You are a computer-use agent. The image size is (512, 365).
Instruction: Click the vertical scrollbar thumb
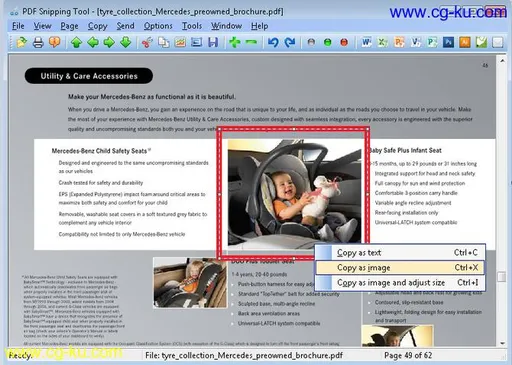pos(502,276)
